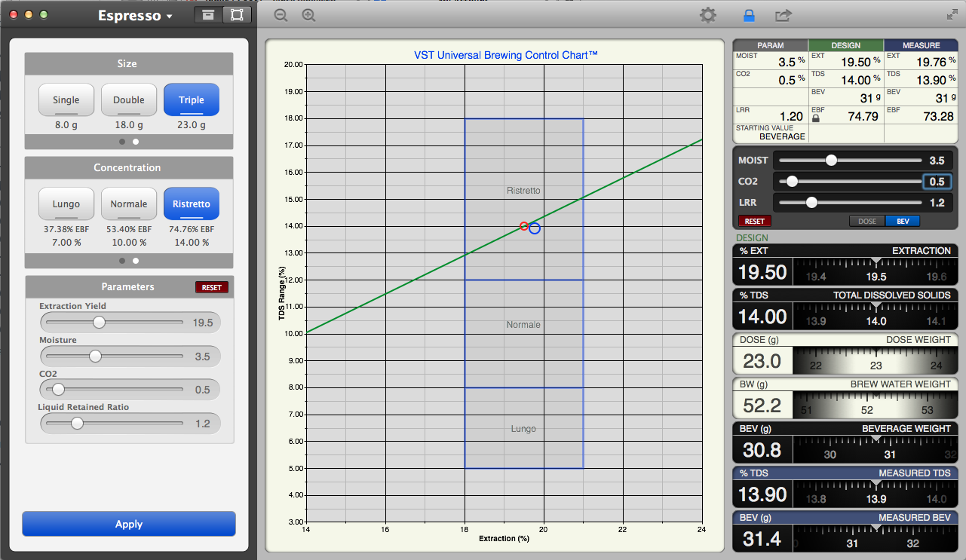Click the MEASURE EBF 73.28 cell

pos(921,115)
